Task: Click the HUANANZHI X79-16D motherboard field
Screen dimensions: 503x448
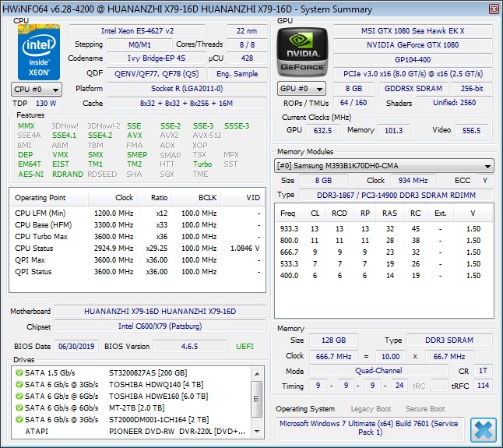Action: (x=160, y=312)
